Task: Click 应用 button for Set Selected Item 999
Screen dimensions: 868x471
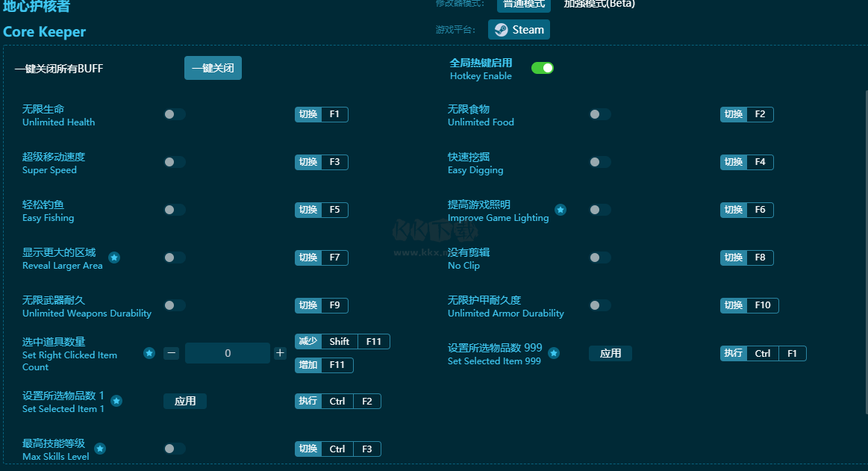Action: coord(610,353)
